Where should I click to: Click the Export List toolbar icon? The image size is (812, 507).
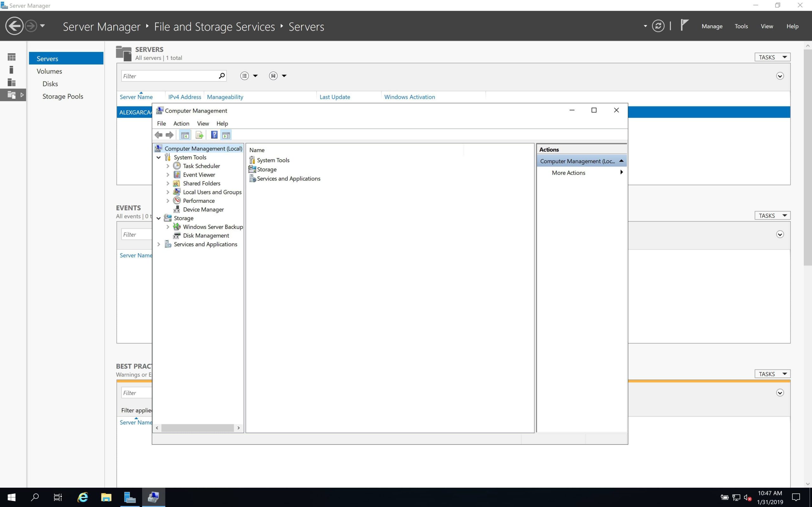(x=199, y=135)
